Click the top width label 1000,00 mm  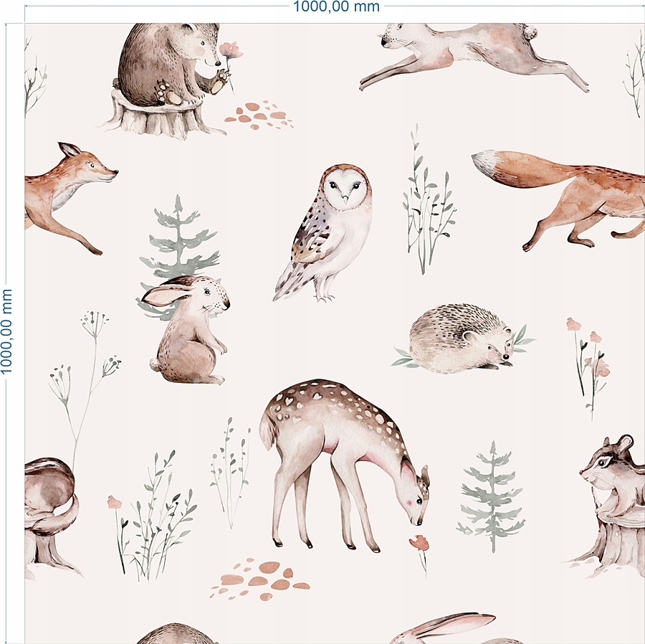[x=336, y=6]
